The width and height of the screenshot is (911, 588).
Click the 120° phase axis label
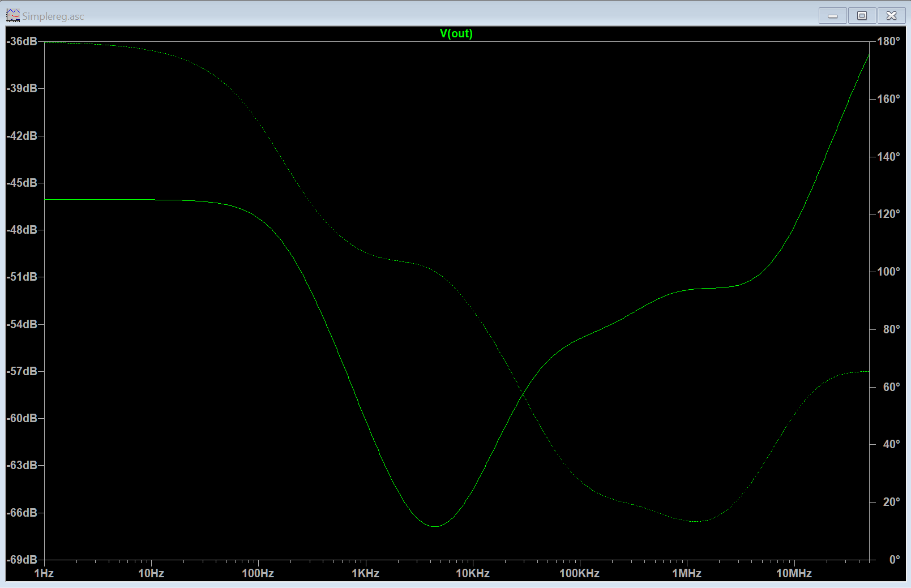(888, 214)
